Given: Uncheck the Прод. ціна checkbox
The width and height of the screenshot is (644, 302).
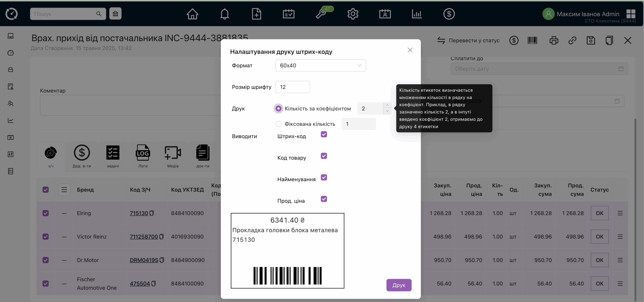Looking at the screenshot, I should tap(324, 199).
